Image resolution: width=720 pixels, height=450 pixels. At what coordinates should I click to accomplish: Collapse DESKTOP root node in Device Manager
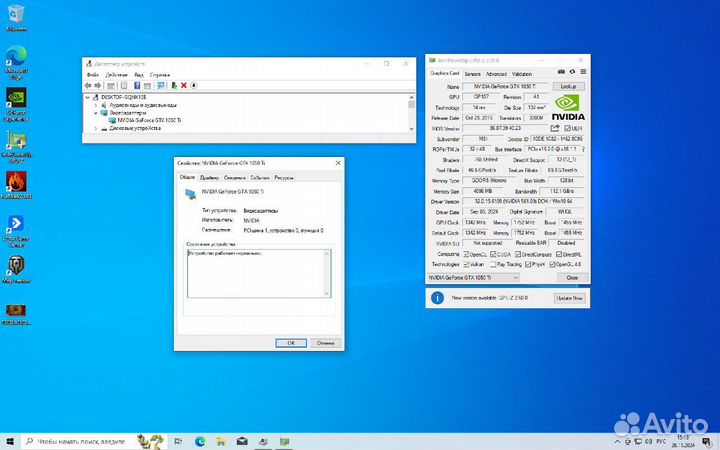tap(88, 97)
